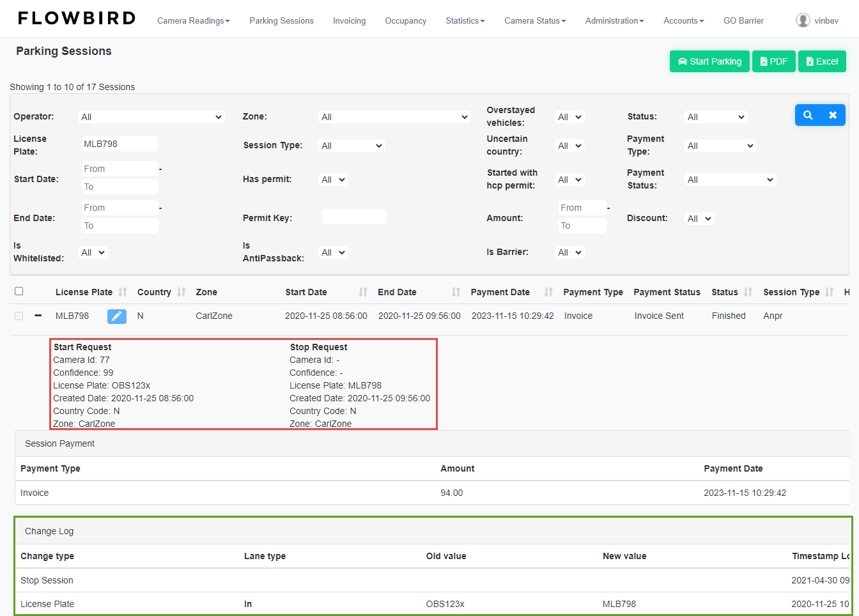The image size is (859, 616).
Task: Open the Is Barrier dropdown
Action: point(569,252)
